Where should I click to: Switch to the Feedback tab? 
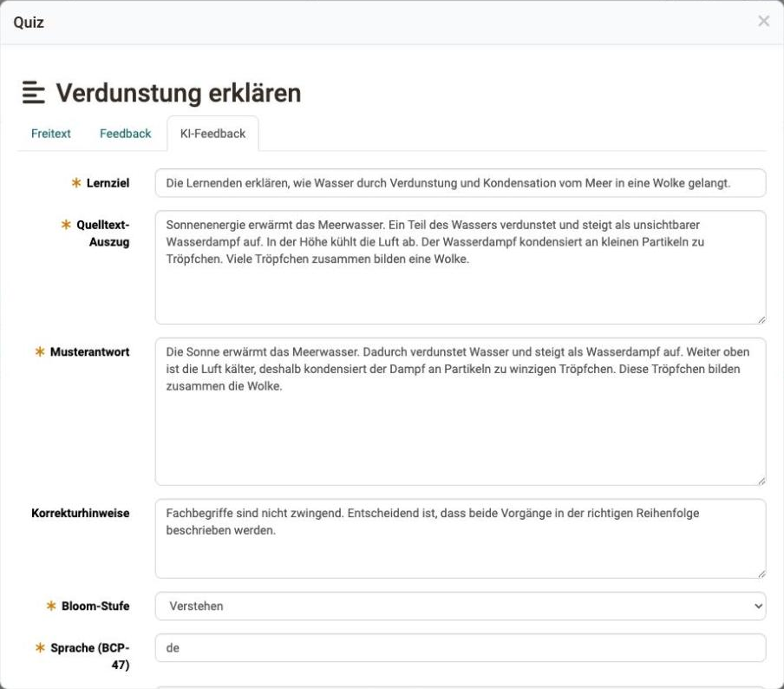pos(125,134)
